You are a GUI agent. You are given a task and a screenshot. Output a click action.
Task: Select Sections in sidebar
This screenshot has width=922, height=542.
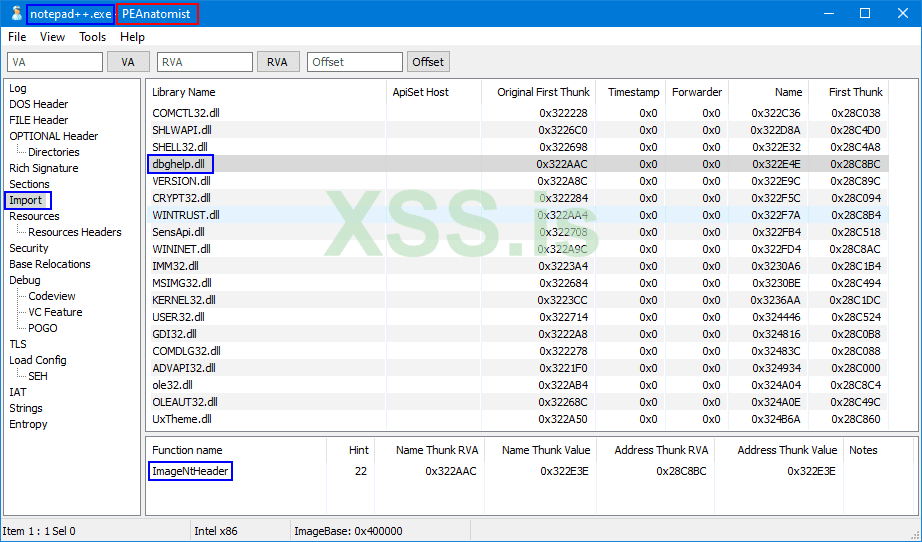(29, 184)
